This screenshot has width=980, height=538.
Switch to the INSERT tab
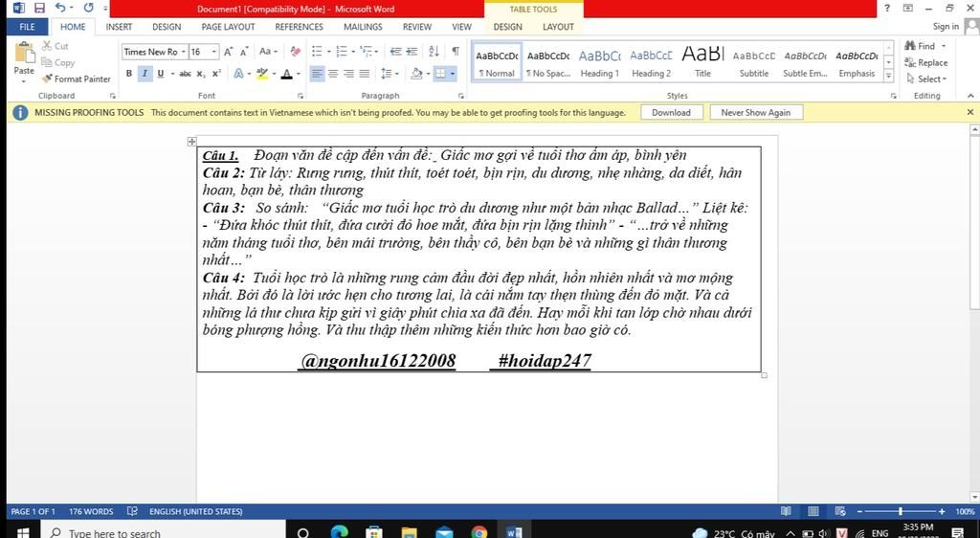click(119, 27)
